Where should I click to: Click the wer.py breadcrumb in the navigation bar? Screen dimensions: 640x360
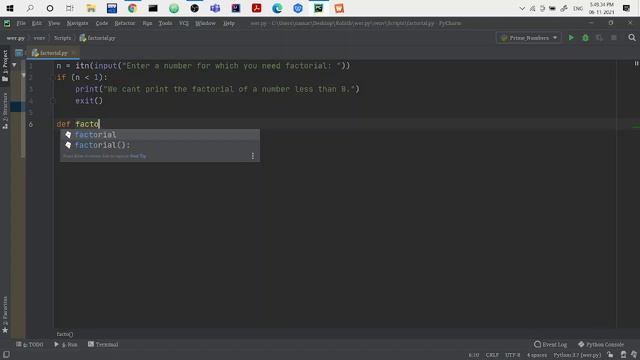point(16,38)
